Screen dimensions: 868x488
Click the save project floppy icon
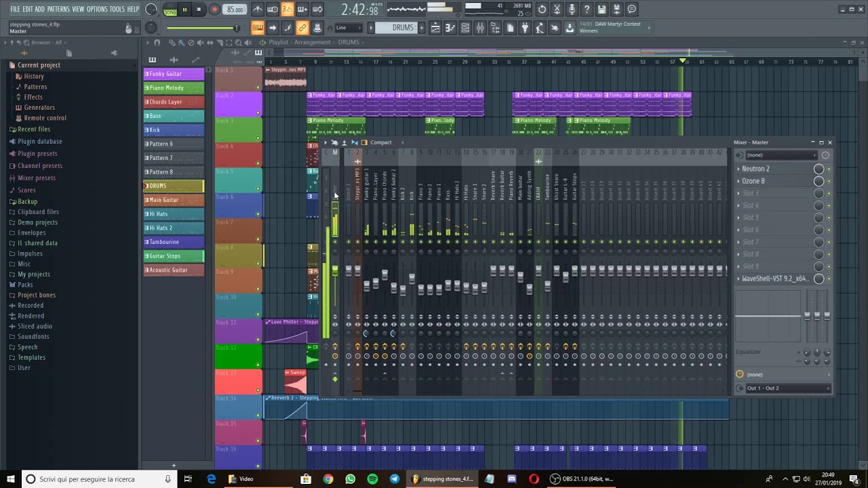pos(601,9)
